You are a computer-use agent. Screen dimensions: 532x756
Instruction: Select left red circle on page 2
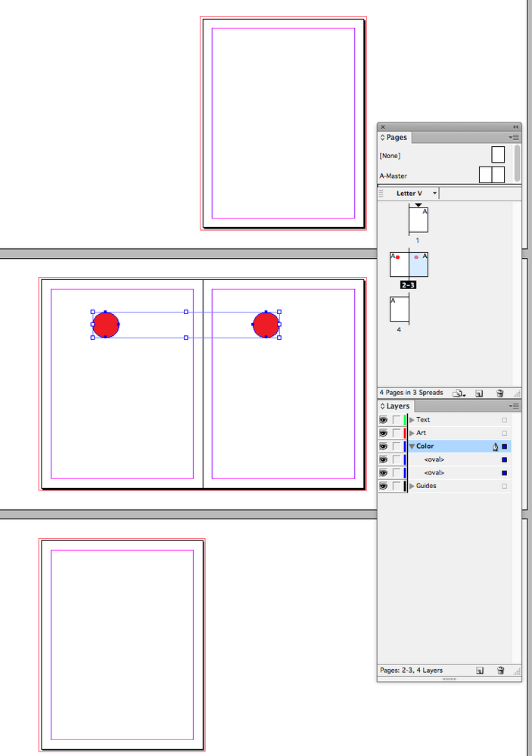[106, 325]
